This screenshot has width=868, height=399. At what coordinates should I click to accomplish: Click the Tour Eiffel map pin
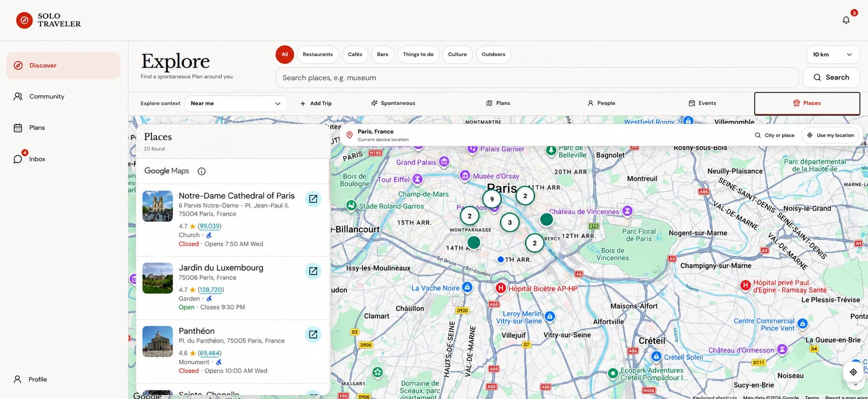(x=417, y=179)
